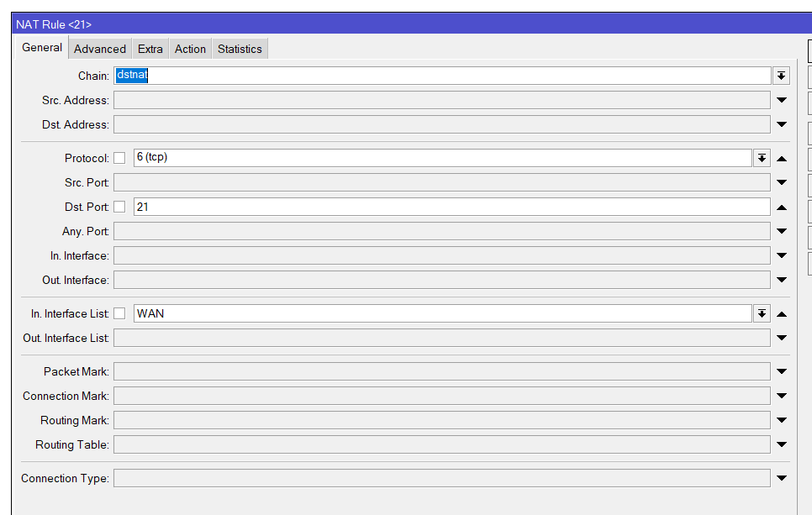The height and width of the screenshot is (515, 812).
Task: Click the disabled In. Interface input box
Action: click(x=442, y=255)
